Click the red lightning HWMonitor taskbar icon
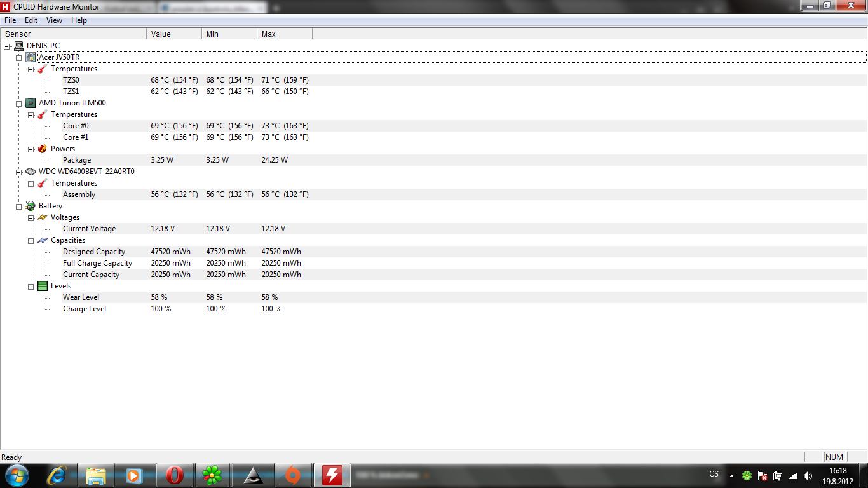 point(332,475)
